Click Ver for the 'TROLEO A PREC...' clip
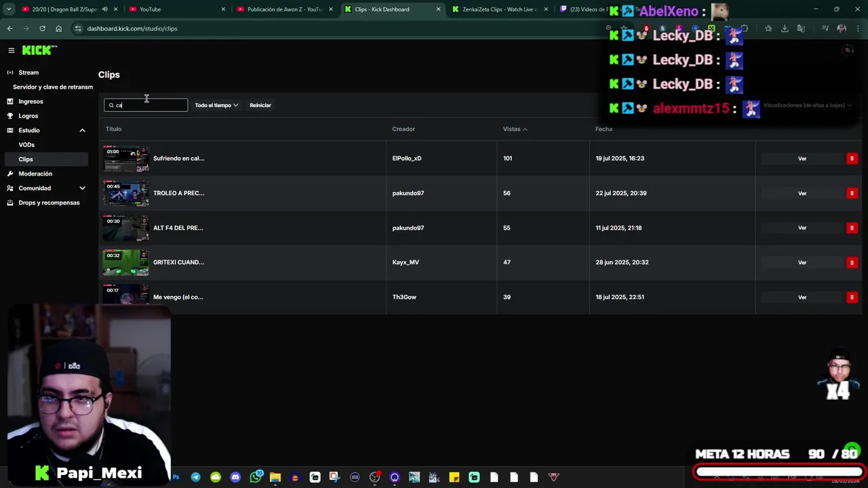This screenshot has height=488, width=868. point(802,193)
